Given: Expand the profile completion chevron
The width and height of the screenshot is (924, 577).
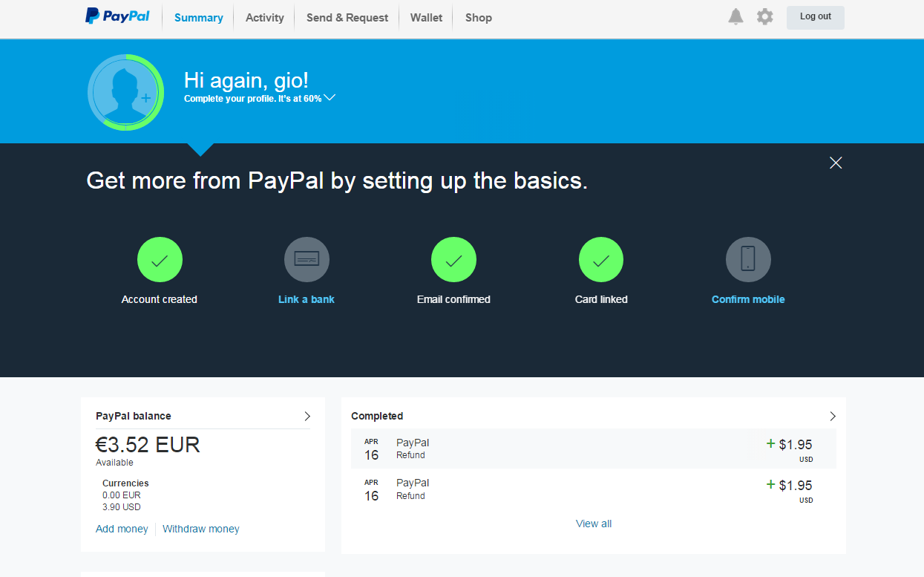Looking at the screenshot, I should click(x=330, y=97).
